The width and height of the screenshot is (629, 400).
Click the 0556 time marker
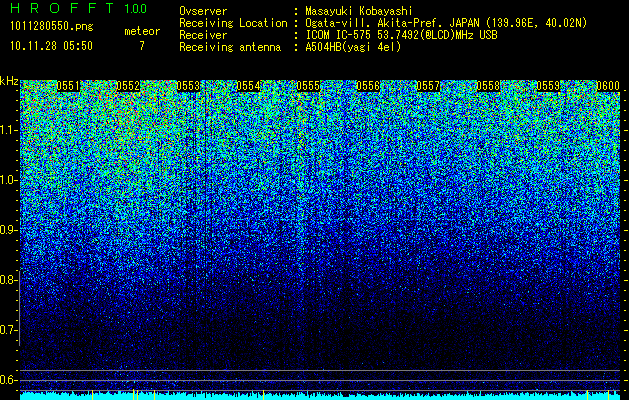click(x=368, y=86)
